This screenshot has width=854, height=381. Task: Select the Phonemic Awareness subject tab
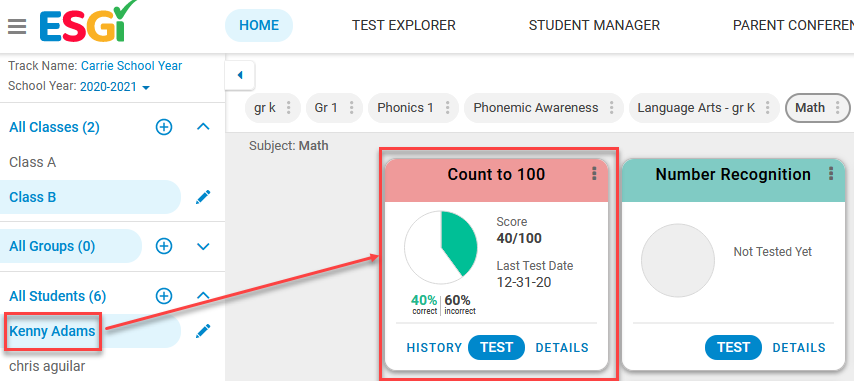(x=536, y=108)
